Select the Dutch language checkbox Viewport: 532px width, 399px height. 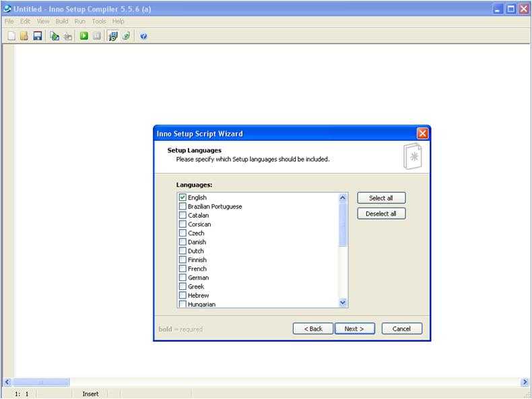pyautogui.click(x=182, y=251)
